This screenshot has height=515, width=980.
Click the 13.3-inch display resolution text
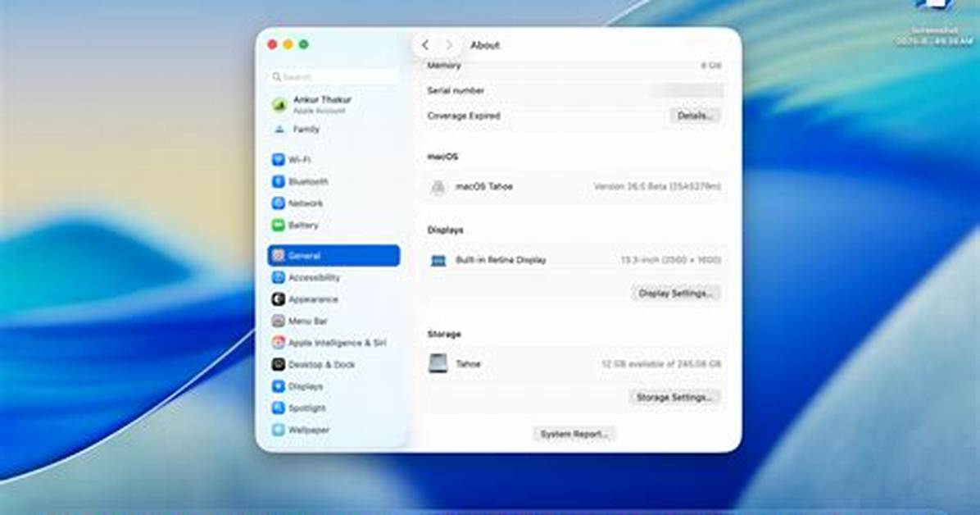click(x=670, y=260)
